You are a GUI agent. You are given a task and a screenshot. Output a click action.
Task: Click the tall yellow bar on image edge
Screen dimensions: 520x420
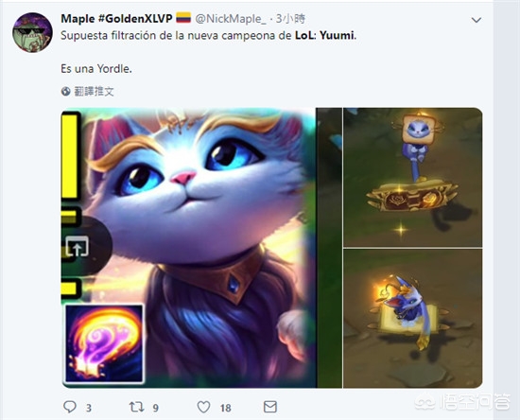pyautogui.click(x=70, y=156)
